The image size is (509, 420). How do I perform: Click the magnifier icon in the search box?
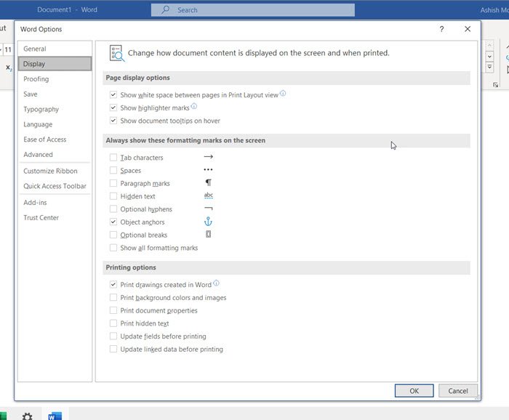click(x=165, y=10)
